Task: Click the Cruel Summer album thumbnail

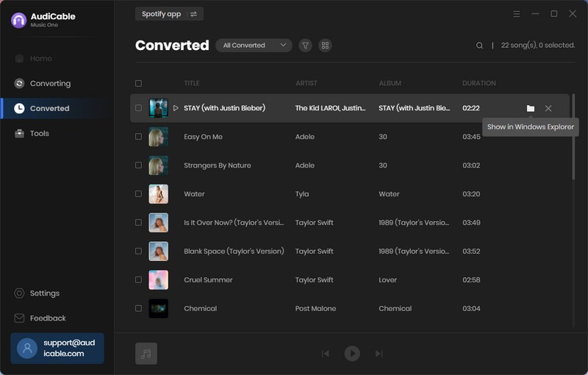Action: pyautogui.click(x=158, y=279)
